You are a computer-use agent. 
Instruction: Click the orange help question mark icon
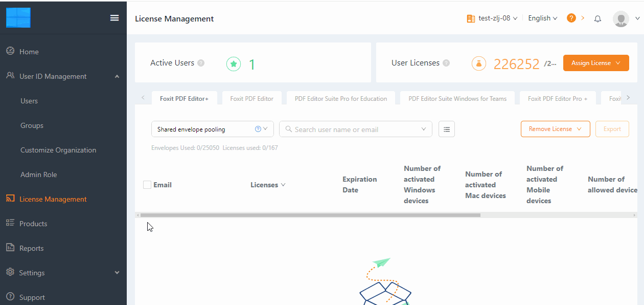(571, 17)
